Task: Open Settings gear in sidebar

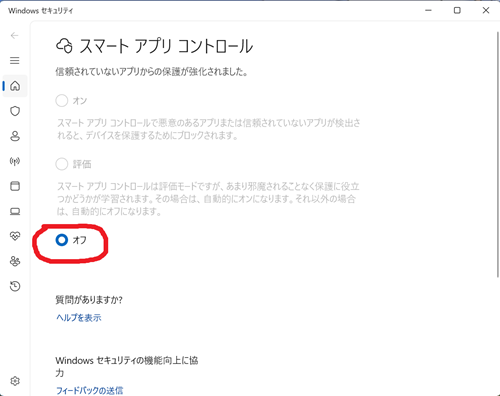Action: (15, 381)
